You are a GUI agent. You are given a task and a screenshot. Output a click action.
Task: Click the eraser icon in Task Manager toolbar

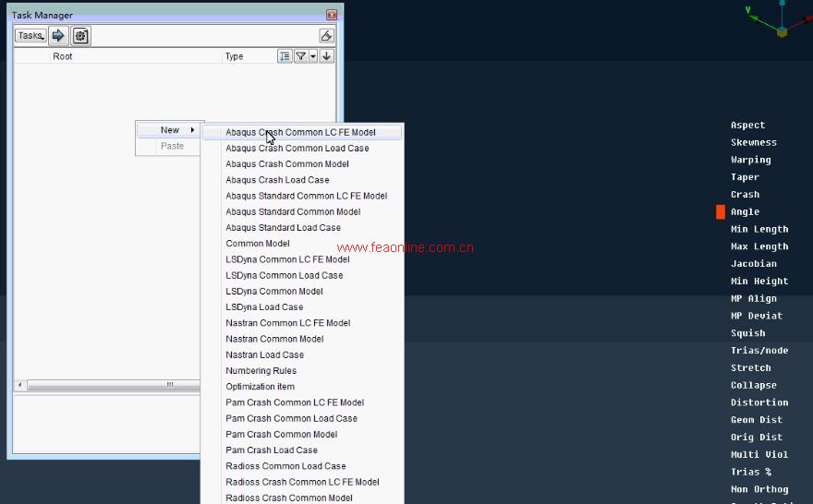pyautogui.click(x=326, y=36)
